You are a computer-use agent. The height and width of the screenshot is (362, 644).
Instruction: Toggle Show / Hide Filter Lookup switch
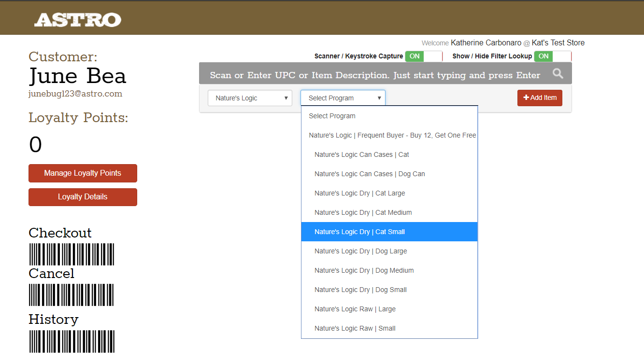553,56
